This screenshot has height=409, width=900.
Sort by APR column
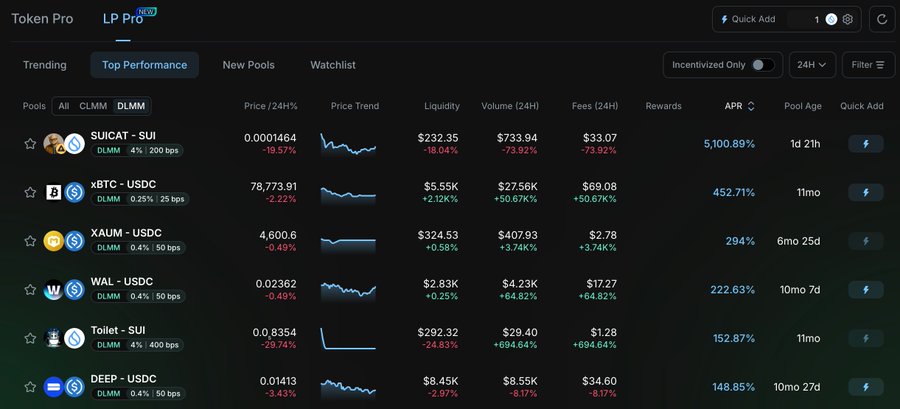pyautogui.click(x=739, y=106)
